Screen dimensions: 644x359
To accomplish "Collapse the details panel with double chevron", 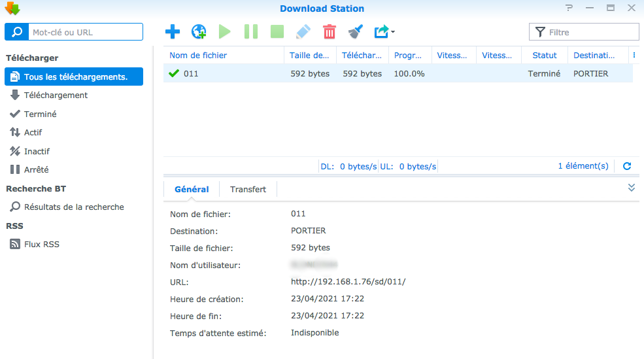I will (631, 188).
